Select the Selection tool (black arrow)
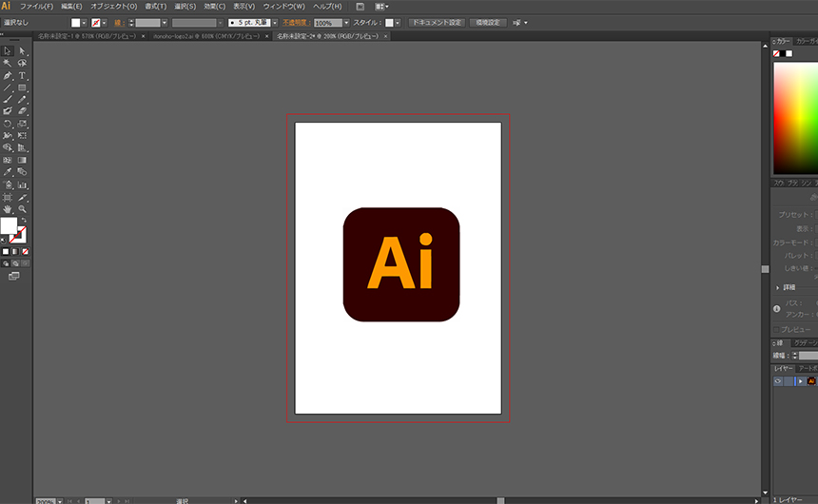Viewport: 818px width, 504px height. [x=8, y=51]
